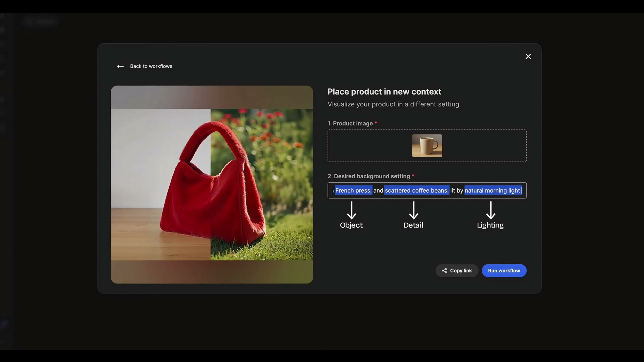
Task: Click highlighted 'natural morning light' text
Action: tap(493, 190)
